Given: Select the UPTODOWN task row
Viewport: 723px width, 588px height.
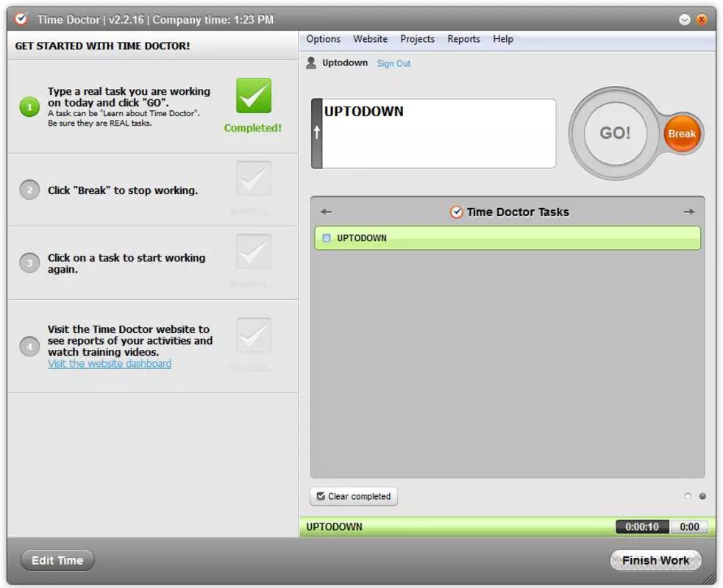Looking at the screenshot, I should tap(507, 238).
